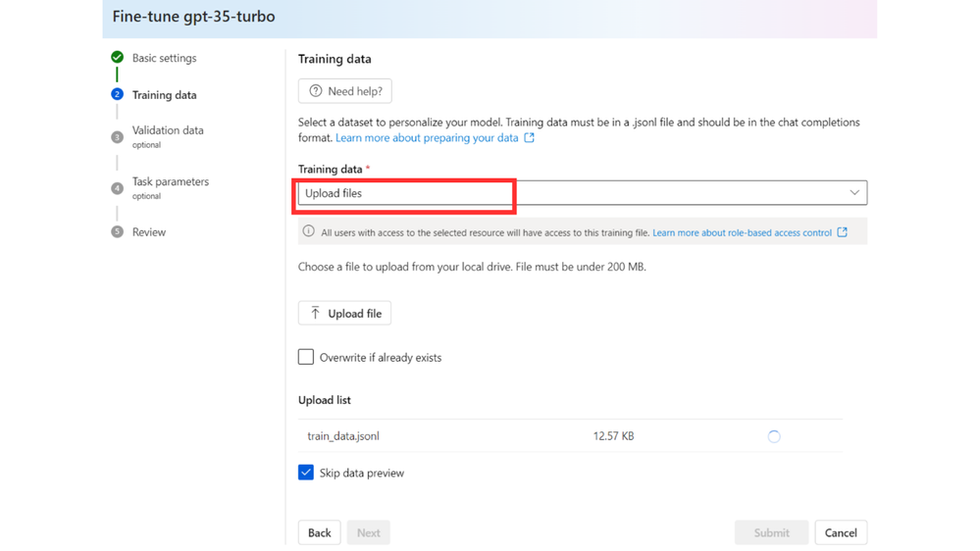The height and width of the screenshot is (551, 980).
Task: Open the Training data dropdown chevron
Action: click(x=854, y=192)
